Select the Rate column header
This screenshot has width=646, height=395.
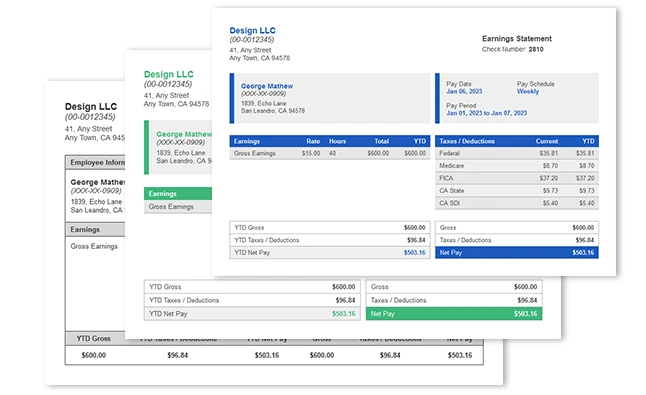pyautogui.click(x=313, y=141)
